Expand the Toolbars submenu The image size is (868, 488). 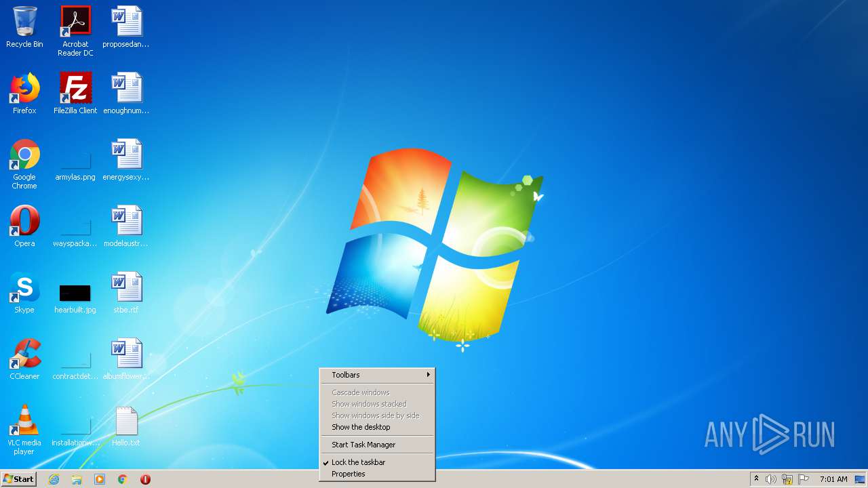click(377, 375)
